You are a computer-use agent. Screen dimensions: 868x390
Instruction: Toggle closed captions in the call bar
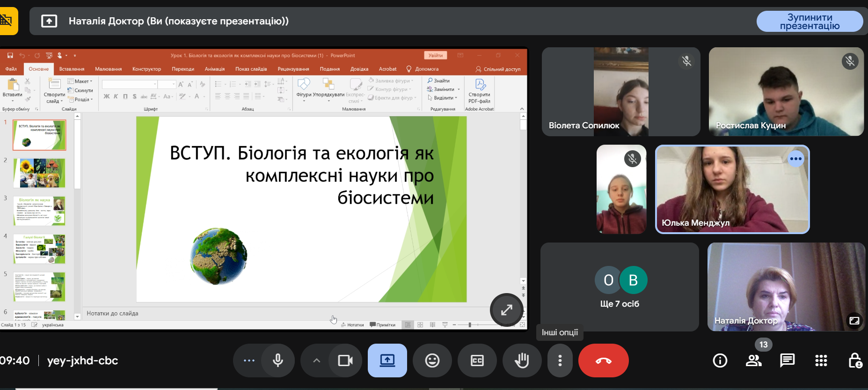point(477,361)
